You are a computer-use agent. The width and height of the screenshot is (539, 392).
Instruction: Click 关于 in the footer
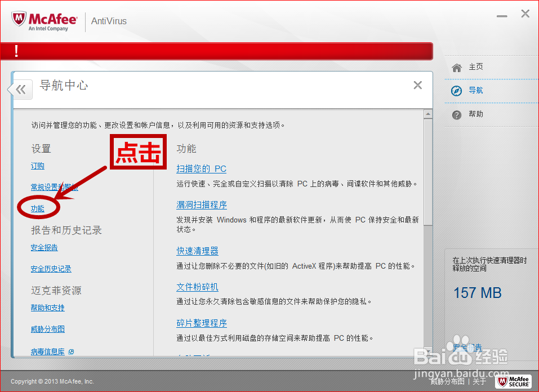[x=479, y=381]
